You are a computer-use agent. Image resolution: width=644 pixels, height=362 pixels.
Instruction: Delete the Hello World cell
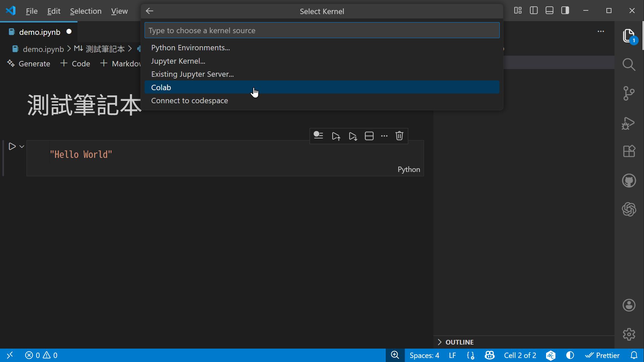399,136
